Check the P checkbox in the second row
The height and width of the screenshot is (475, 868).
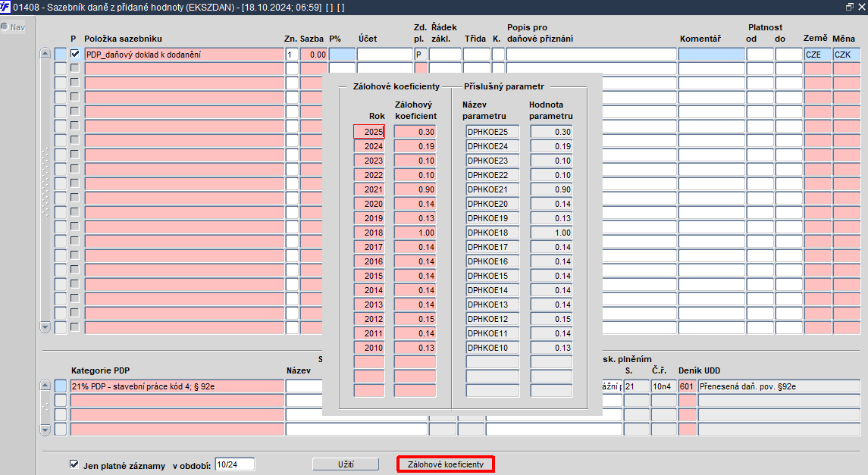[x=74, y=69]
